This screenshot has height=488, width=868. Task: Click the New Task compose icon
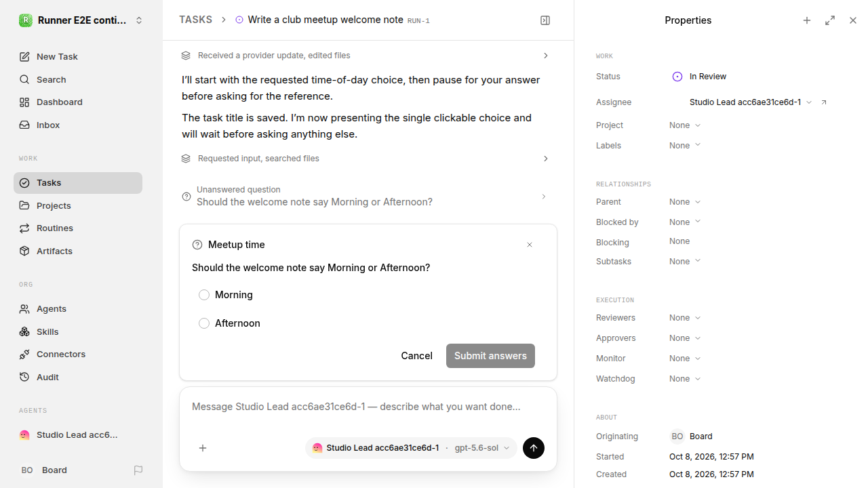point(24,57)
